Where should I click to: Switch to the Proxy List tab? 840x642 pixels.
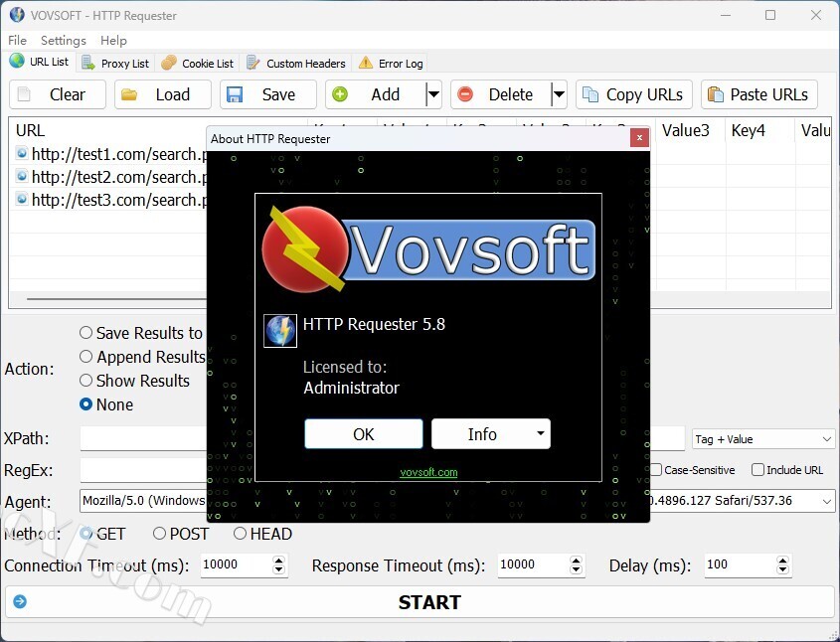115,64
